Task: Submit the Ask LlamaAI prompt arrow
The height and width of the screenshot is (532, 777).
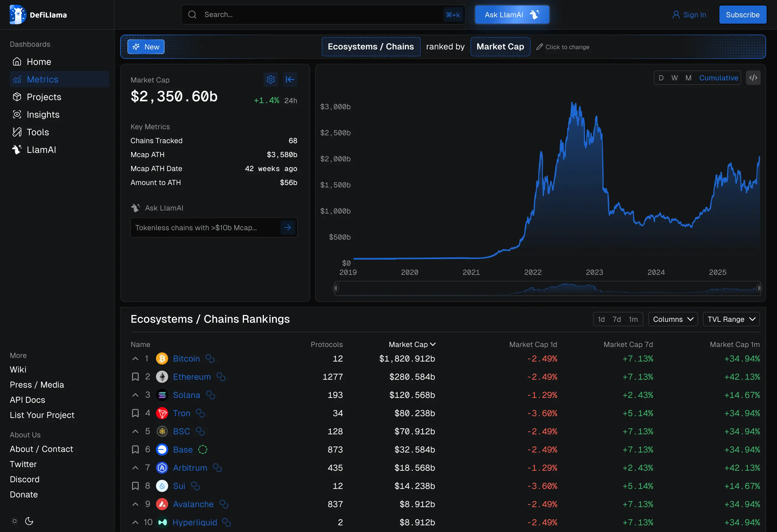Action: (287, 227)
